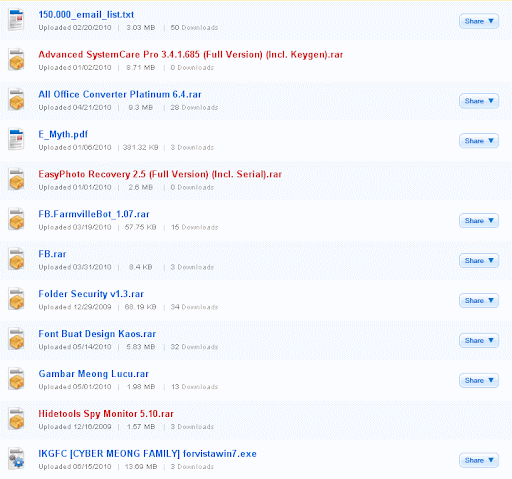Click the '34 Downloads' count text
Screen dimensions: 512x479
194,307
